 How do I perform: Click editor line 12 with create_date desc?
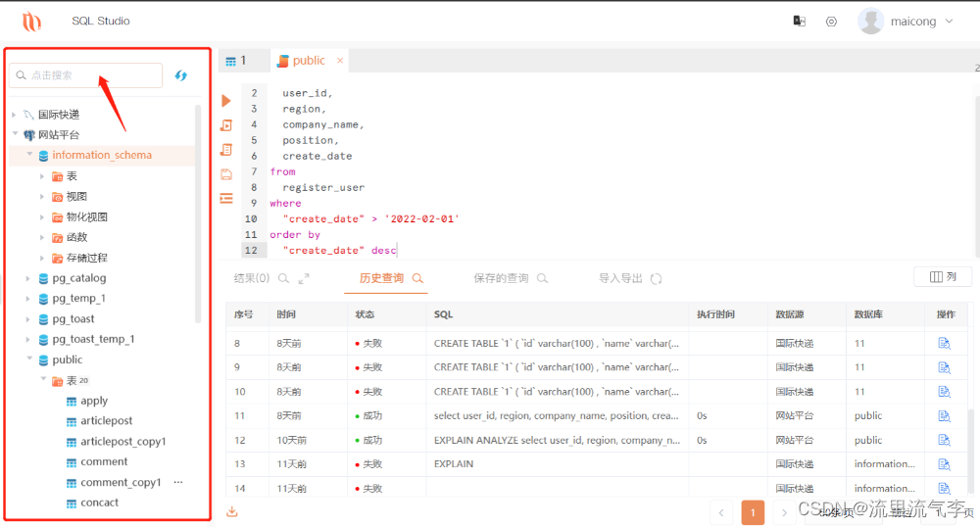pos(339,251)
